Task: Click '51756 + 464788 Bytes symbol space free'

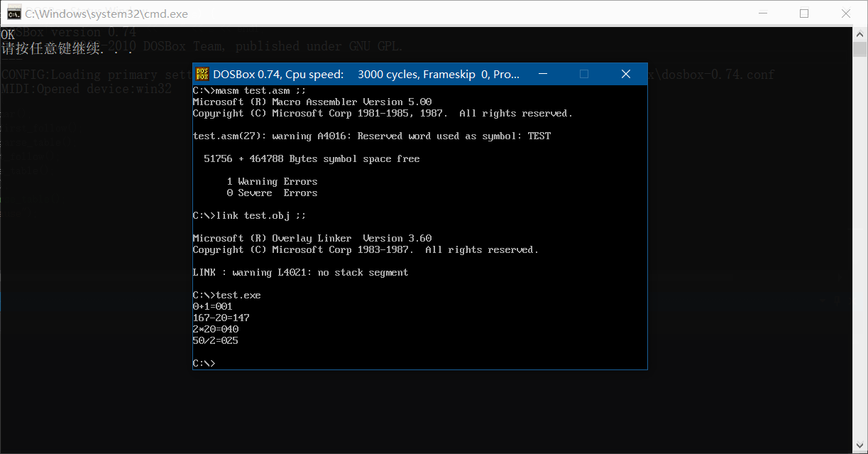Action: [x=312, y=158]
